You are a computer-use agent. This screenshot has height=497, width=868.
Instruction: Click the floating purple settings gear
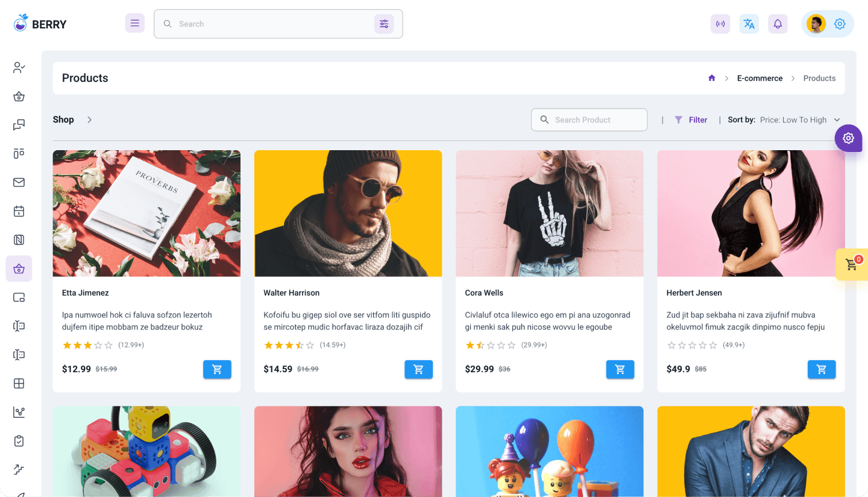coord(848,138)
